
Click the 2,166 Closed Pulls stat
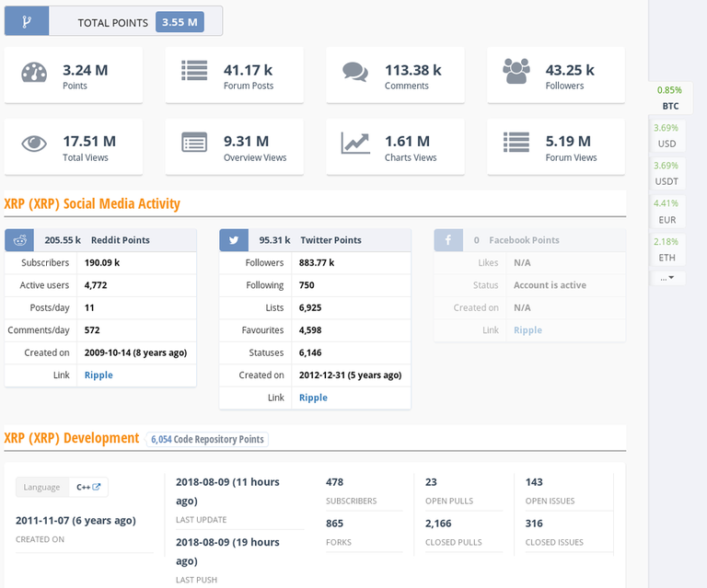438,524
